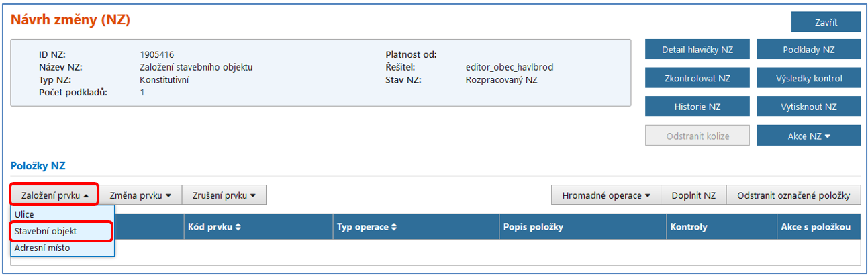Expand the Zrušení prvku dropdown
Image resolution: width=868 pixels, height=276 pixels.
(224, 195)
